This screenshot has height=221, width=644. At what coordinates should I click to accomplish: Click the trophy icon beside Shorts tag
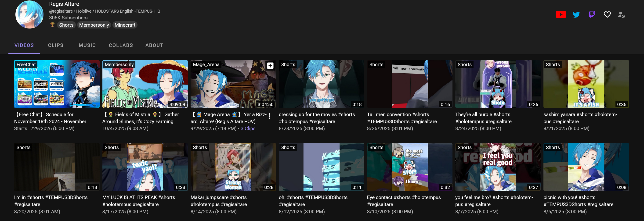(53, 25)
